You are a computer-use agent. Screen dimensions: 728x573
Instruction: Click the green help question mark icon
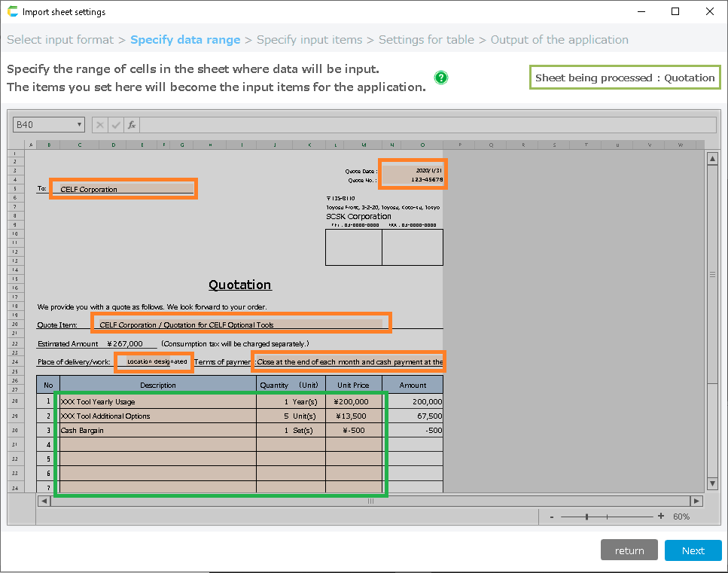(x=441, y=78)
